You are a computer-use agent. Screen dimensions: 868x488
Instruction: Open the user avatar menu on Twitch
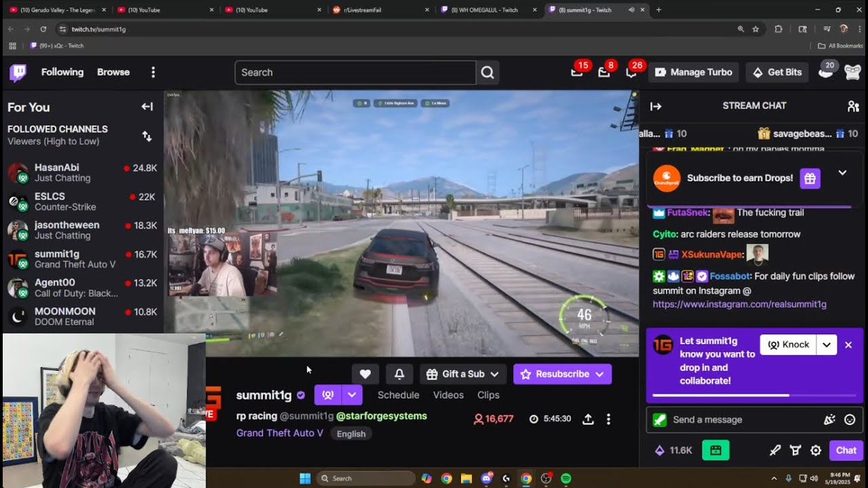click(852, 73)
